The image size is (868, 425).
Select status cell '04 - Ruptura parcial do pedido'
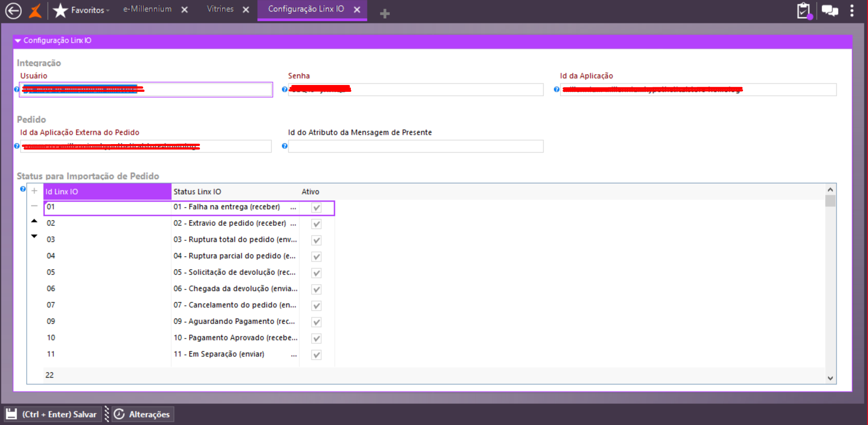235,256
